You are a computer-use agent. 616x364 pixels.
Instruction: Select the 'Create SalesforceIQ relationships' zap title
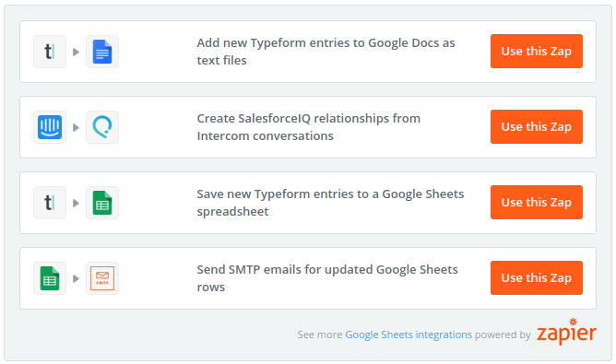[x=308, y=127]
